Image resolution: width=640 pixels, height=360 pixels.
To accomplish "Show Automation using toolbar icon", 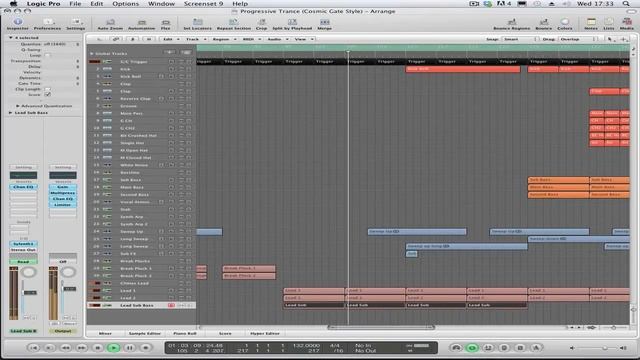I will [142, 24].
